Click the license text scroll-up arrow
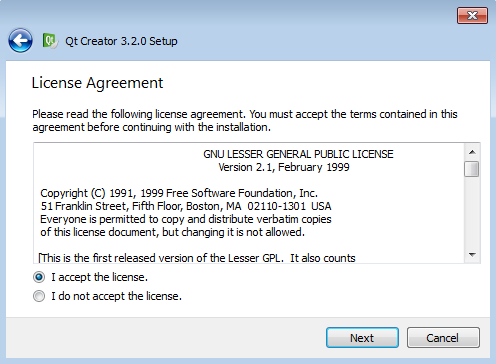The image size is (496, 364). (472, 152)
